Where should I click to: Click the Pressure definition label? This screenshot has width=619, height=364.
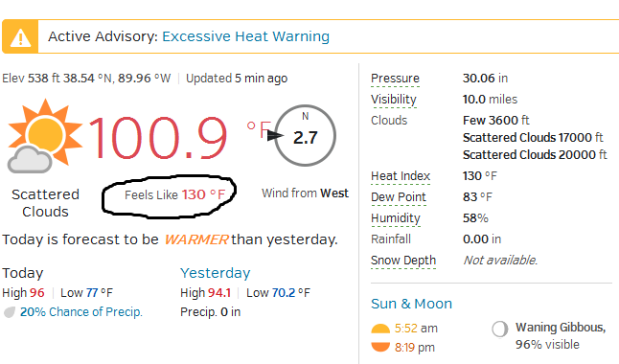pyautogui.click(x=395, y=79)
